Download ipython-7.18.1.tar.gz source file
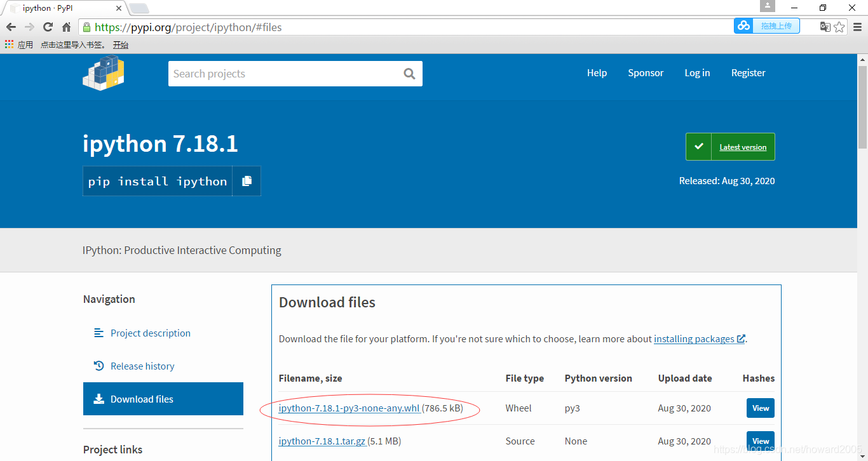 [x=322, y=441]
